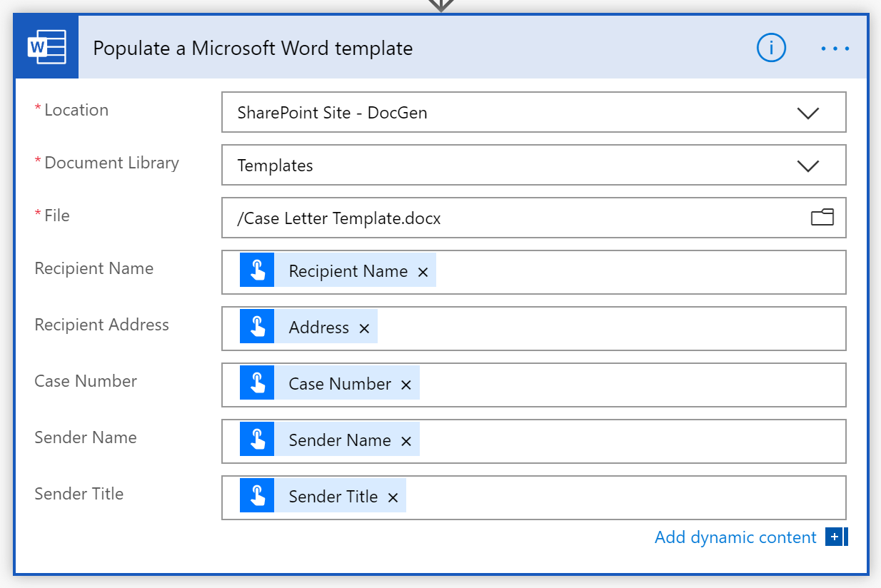This screenshot has width=881, height=588.
Task: Click the Document Library field label
Action: (111, 163)
